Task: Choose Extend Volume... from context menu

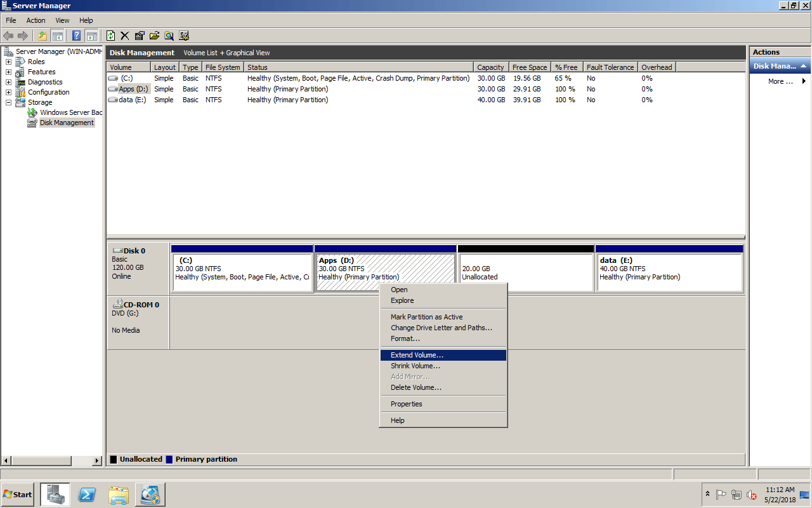Action: pyautogui.click(x=417, y=355)
